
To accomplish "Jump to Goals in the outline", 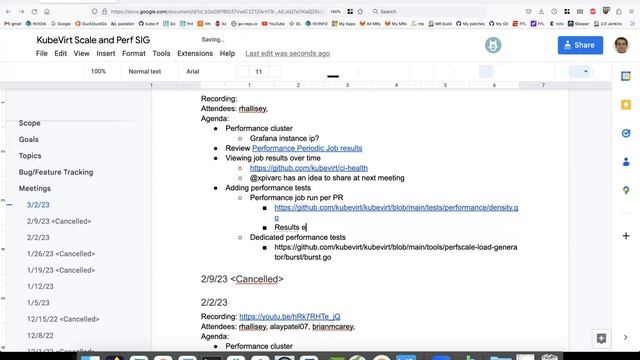I will click(29, 140).
